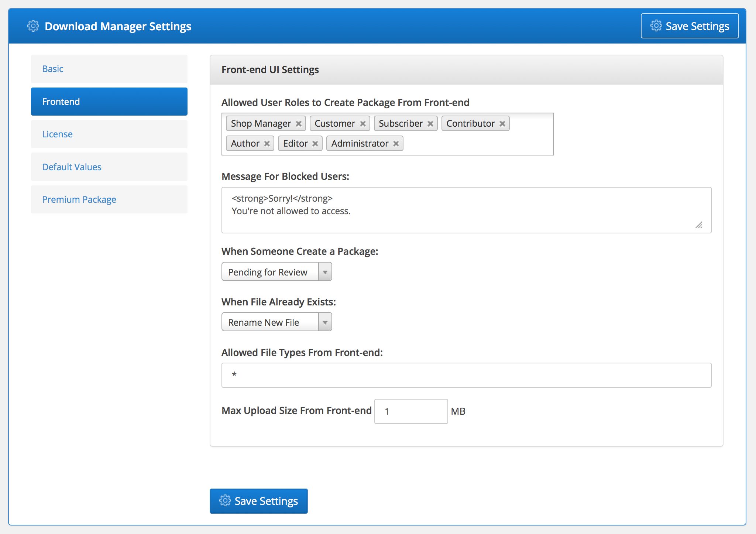Click the Max Upload Size input field
Screen dimensions: 756x534
coord(411,411)
